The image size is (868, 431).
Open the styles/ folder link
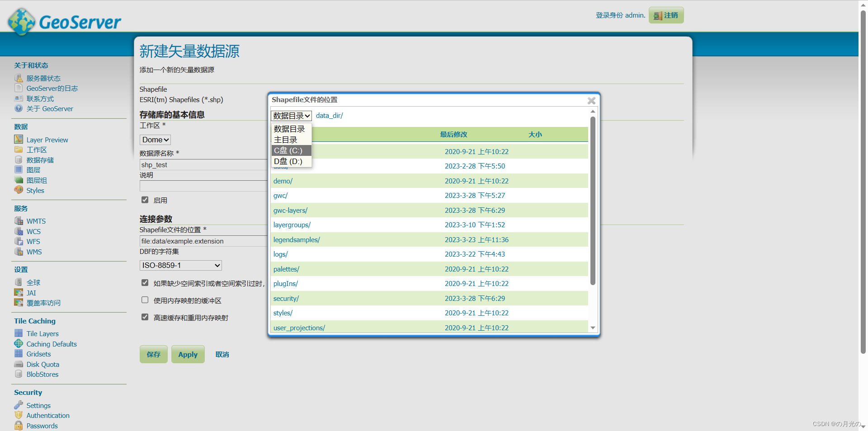coord(283,313)
